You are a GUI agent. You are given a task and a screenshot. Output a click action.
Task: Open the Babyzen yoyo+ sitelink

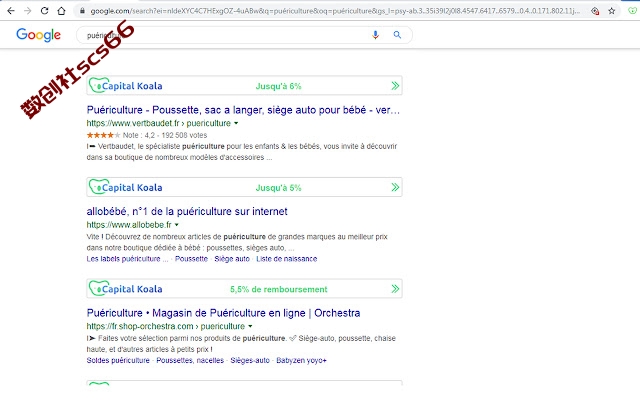tap(301, 360)
